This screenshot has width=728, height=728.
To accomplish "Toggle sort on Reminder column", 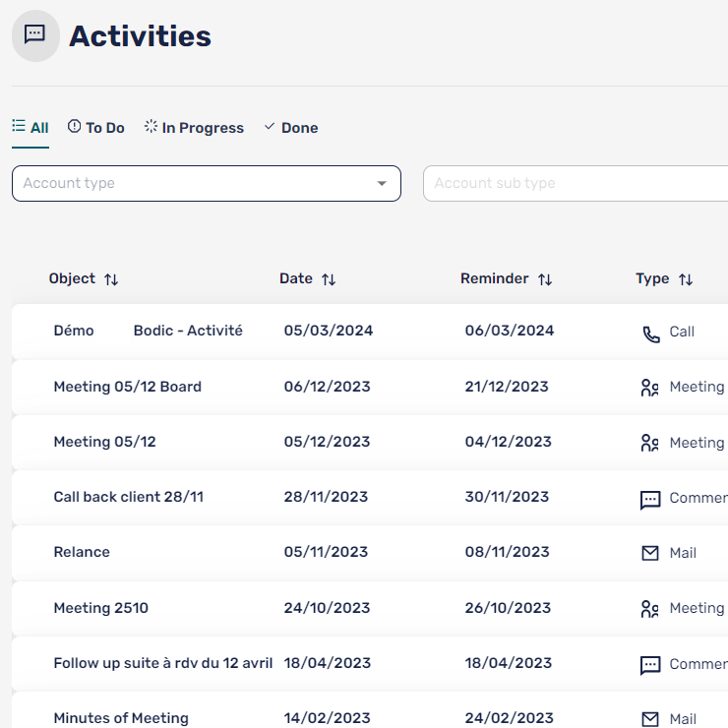I will pos(545,279).
